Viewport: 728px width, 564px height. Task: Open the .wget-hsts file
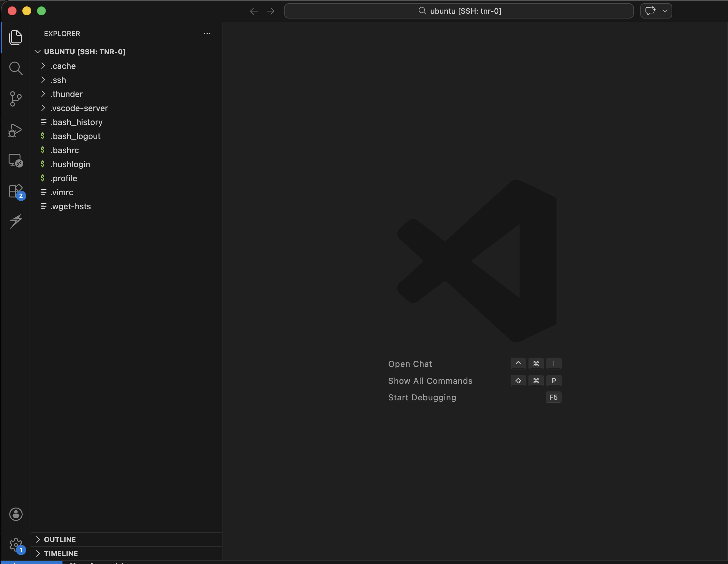[x=127, y=206]
